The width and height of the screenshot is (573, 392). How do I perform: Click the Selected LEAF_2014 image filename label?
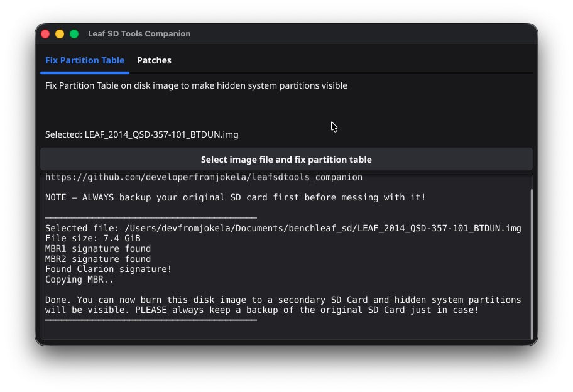pos(141,134)
